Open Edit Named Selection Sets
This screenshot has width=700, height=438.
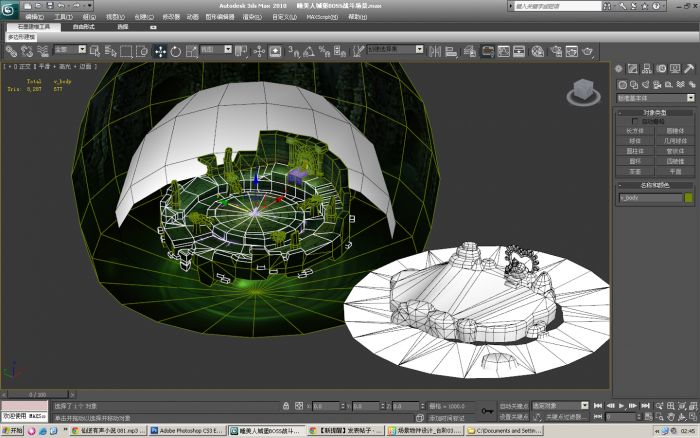pos(358,51)
